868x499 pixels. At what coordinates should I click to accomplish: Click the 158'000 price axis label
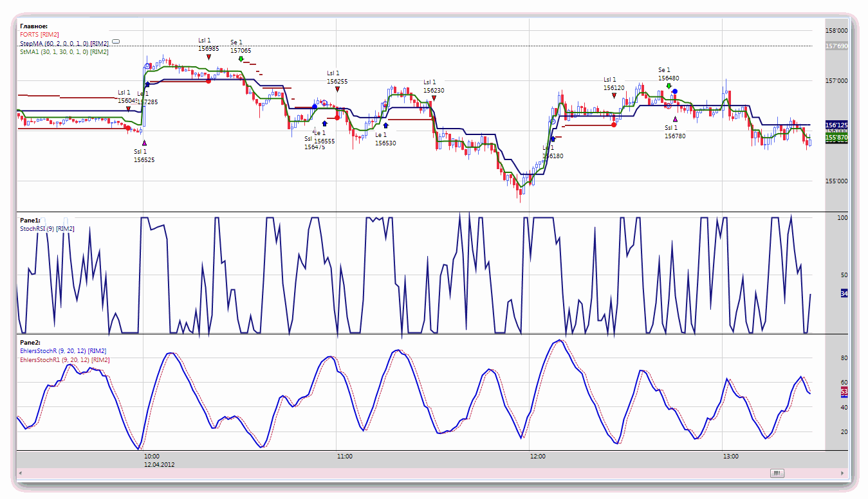pos(836,31)
